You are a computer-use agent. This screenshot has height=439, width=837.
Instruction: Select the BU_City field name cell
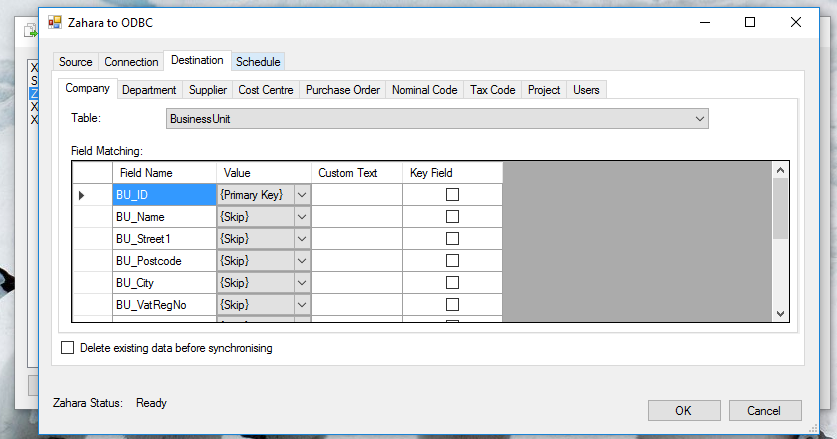[164, 283]
